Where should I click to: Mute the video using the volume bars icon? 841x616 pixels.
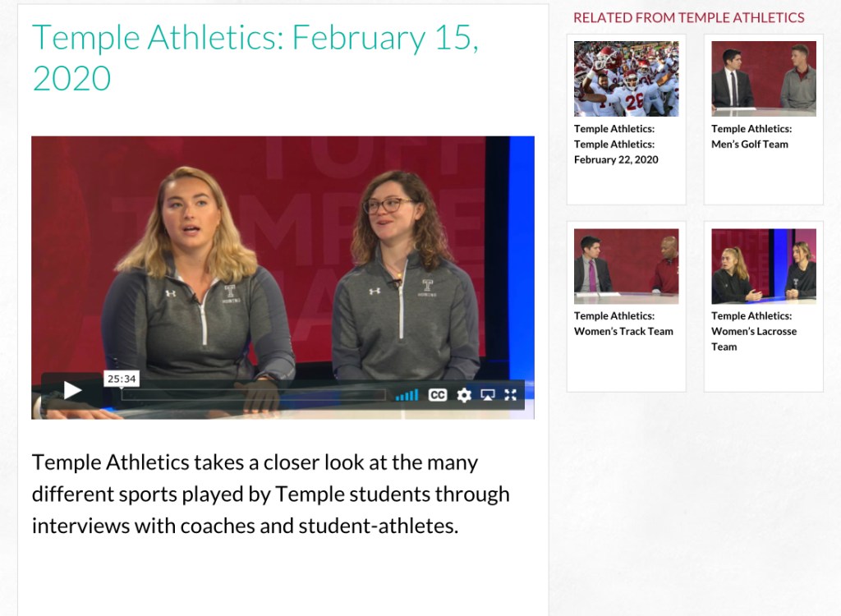408,395
